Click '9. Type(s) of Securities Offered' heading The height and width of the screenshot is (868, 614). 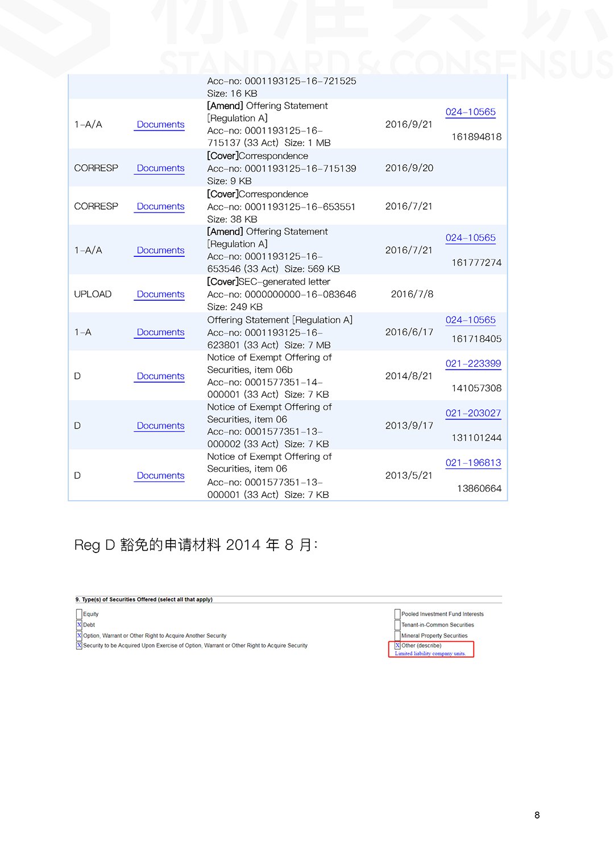pos(144,600)
